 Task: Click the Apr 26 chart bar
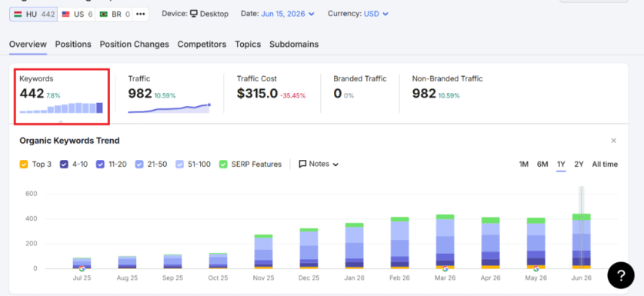click(490, 243)
